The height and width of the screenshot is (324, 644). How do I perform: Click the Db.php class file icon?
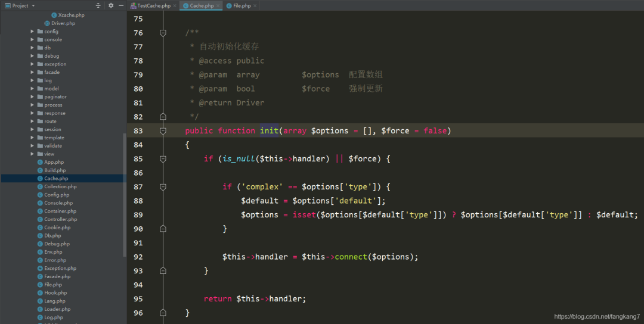tap(40, 236)
